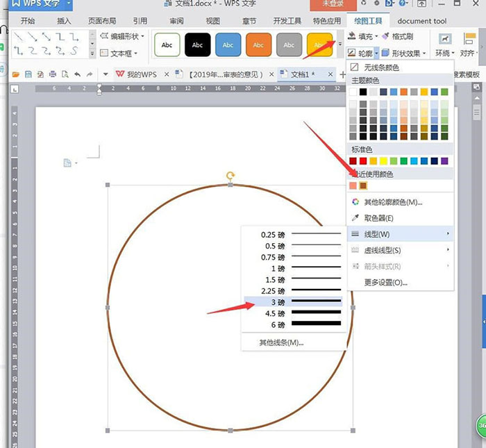
Task: Open the 填充 fill dropdown
Action: tap(362, 36)
